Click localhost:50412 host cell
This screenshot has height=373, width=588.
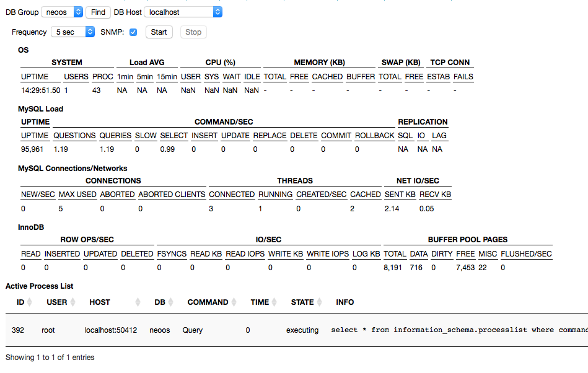coord(111,330)
